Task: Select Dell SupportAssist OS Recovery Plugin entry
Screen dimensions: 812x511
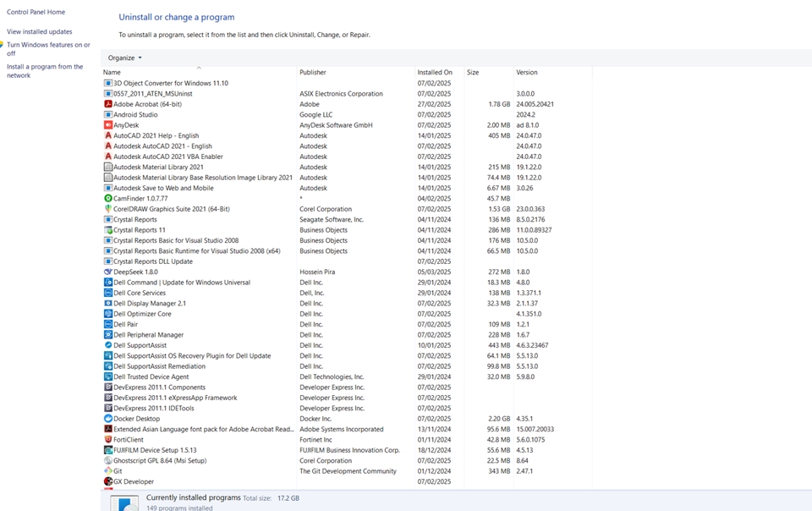Action: tap(192, 355)
